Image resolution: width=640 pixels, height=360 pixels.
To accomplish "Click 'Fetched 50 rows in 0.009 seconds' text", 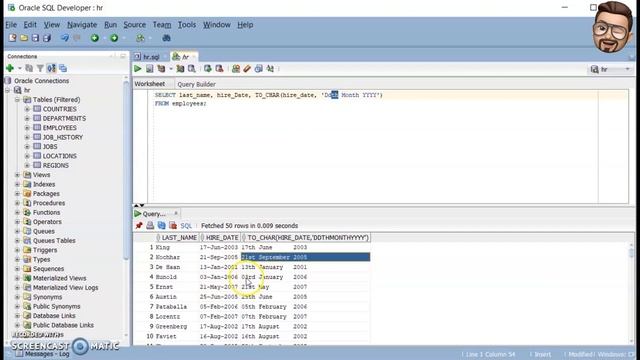I will pos(249,226).
